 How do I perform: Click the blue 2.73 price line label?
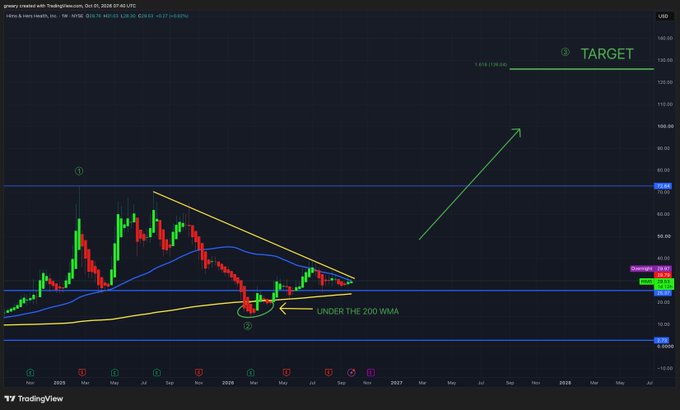[663, 341]
